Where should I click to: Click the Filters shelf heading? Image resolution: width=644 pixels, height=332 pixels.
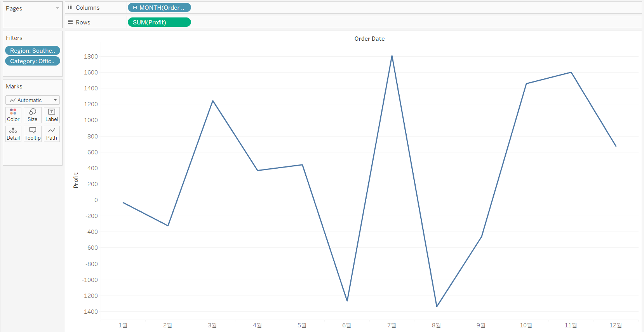coord(14,38)
